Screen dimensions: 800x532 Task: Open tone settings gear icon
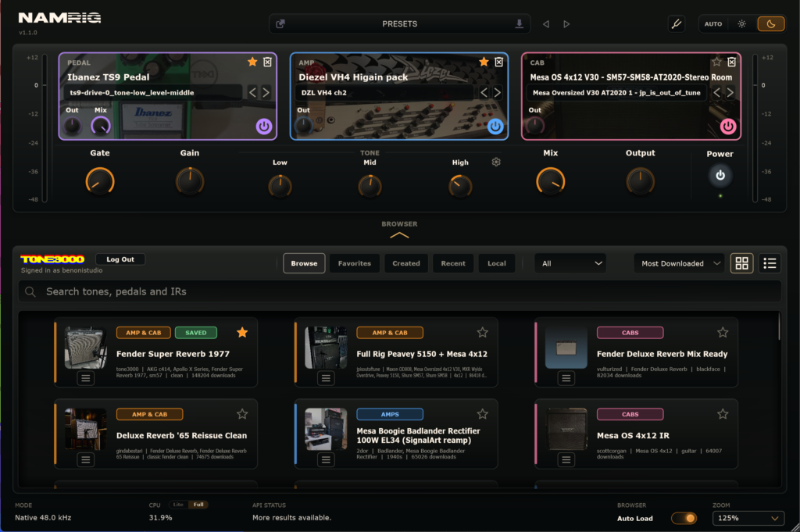click(x=496, y=162)
